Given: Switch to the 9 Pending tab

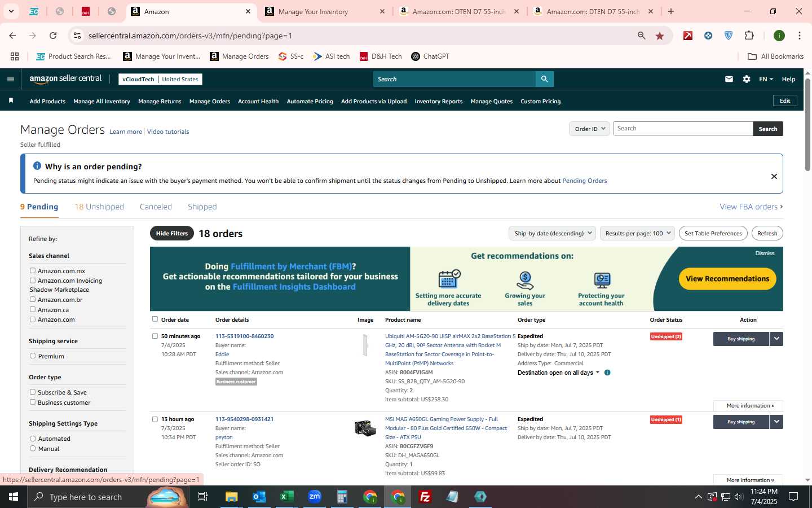Looking at the screenshot, I should 39,207.
